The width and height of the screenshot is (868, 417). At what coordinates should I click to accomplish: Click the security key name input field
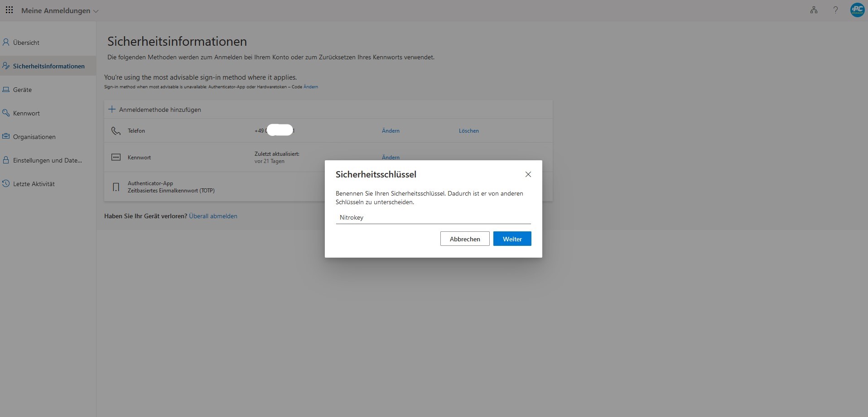point(433,217)
